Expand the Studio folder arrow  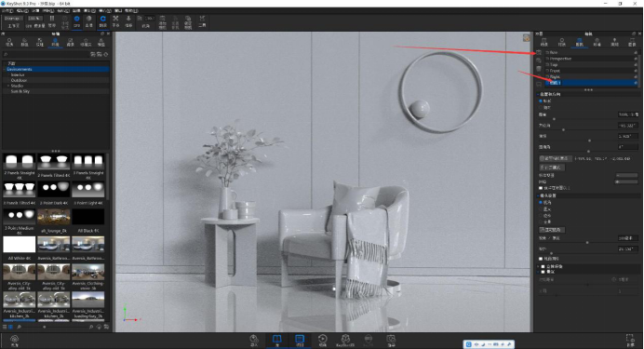click(x=8, y=86)
